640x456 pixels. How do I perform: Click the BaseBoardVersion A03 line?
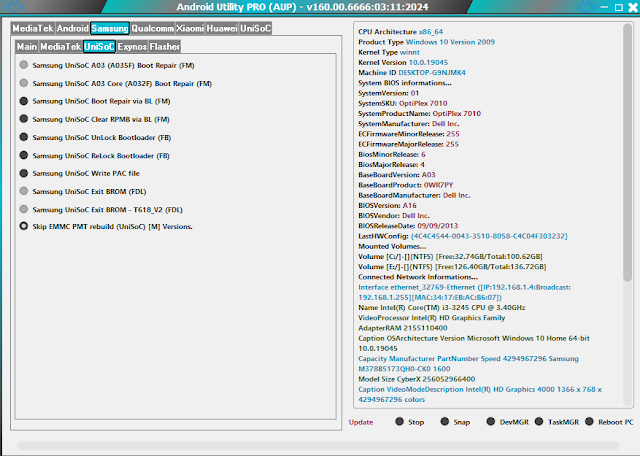(397, 175)
